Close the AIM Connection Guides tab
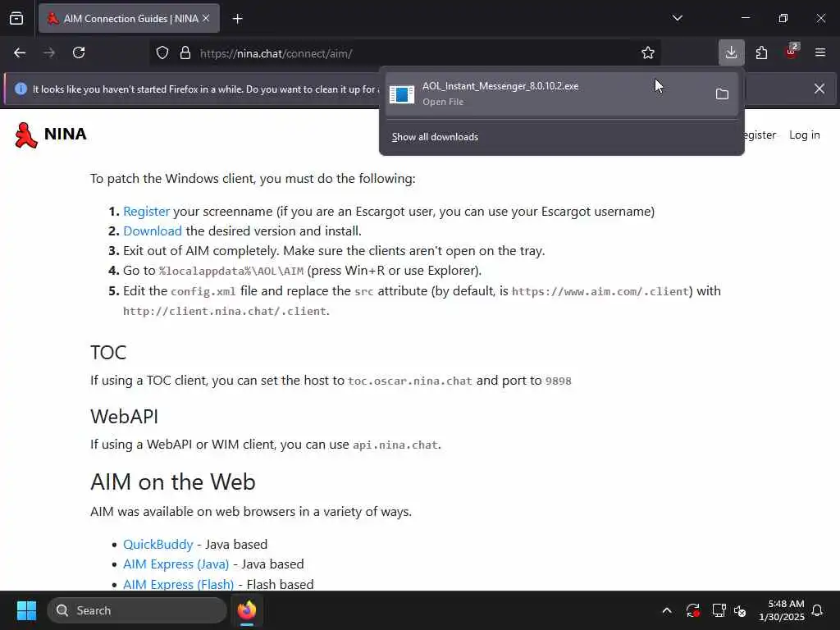This screenshot has width=840, height=630. point(206,19)
